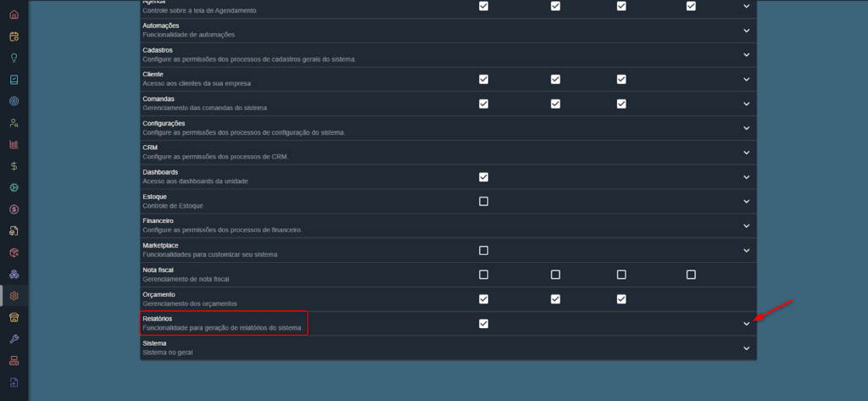Open the wrench tools icon in the sidebar
Screen dimensions: 868x401
coord(14,339)
